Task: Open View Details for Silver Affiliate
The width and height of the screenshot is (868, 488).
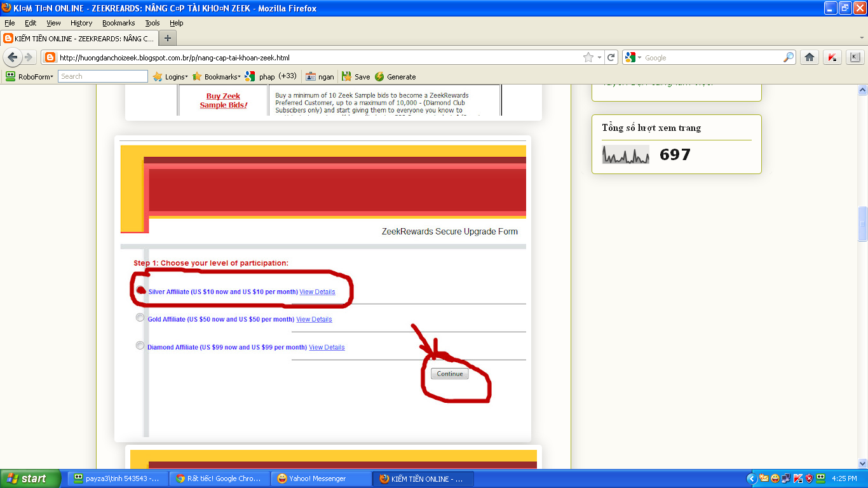Action: pyautogui.click(x=317, y=292)
